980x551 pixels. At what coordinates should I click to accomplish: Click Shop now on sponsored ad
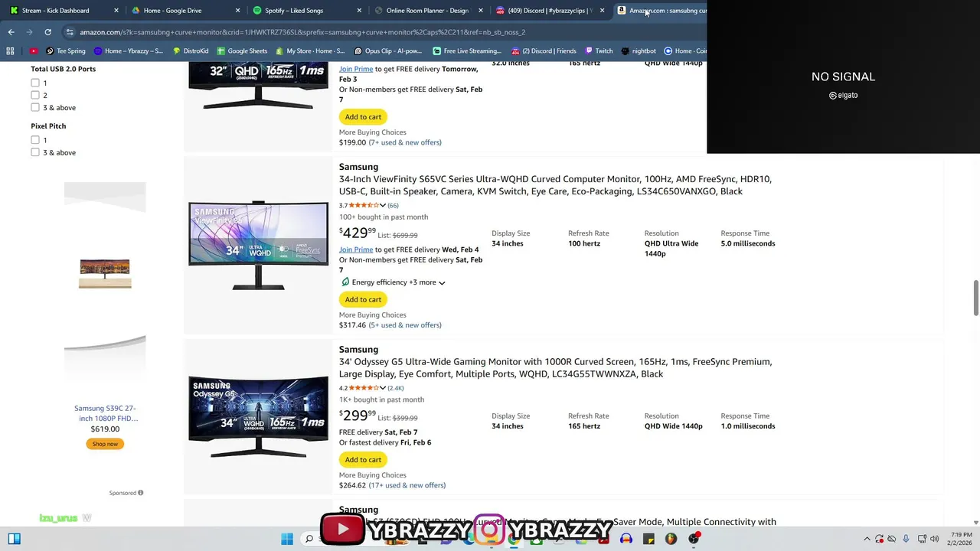[x=105, y=444]
